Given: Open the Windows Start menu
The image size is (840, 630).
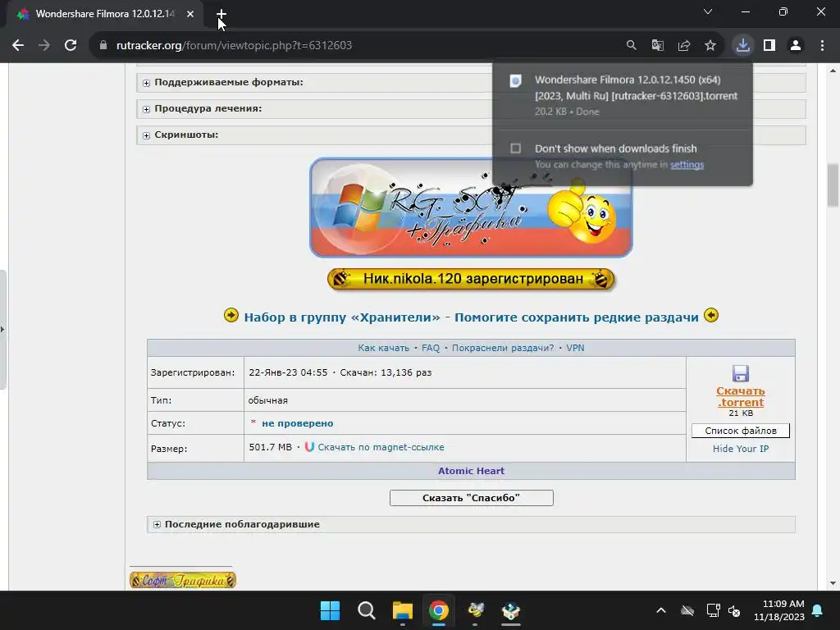Looking at the screenshot, I should coord(330,610).
